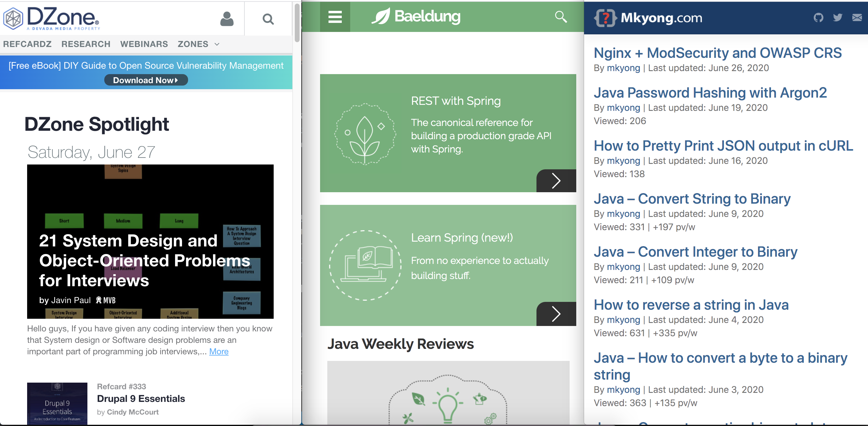Click REST with Spring arrow button

click(x=556, y=181)
